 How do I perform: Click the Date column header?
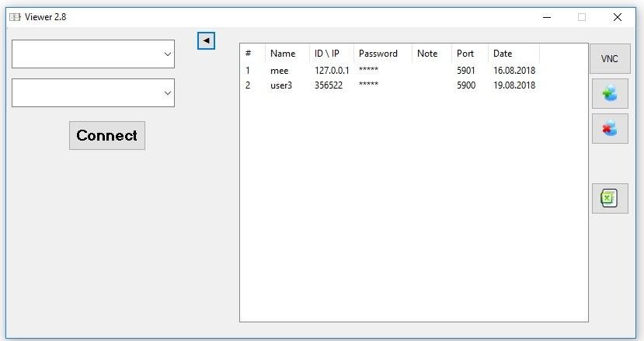click(513, 54)
